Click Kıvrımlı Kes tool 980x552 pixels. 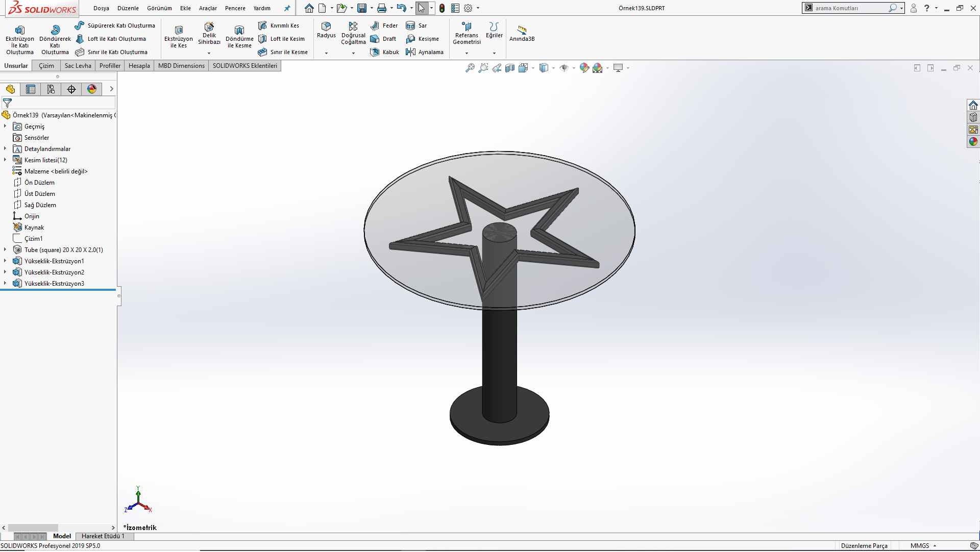279,26
